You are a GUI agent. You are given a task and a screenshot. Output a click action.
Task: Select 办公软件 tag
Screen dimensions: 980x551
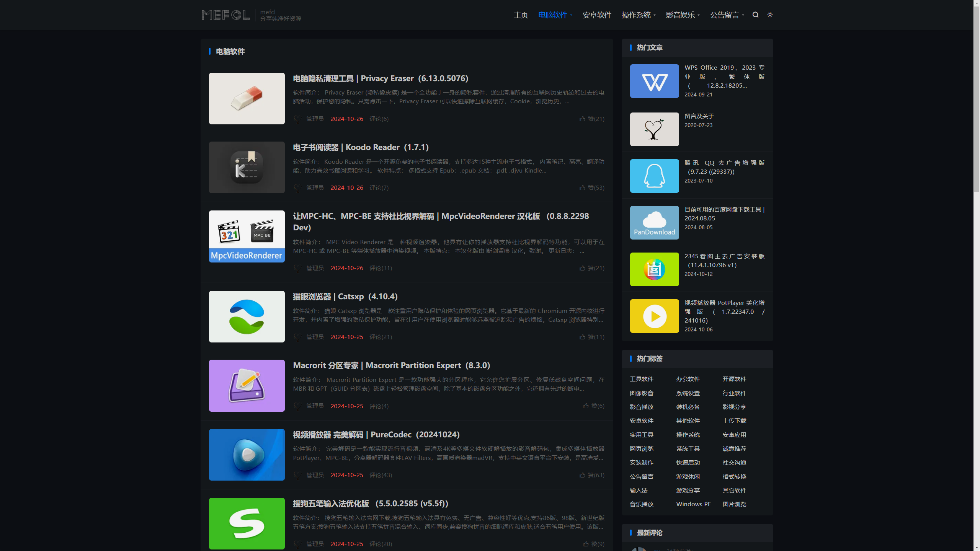pos(688,379)
